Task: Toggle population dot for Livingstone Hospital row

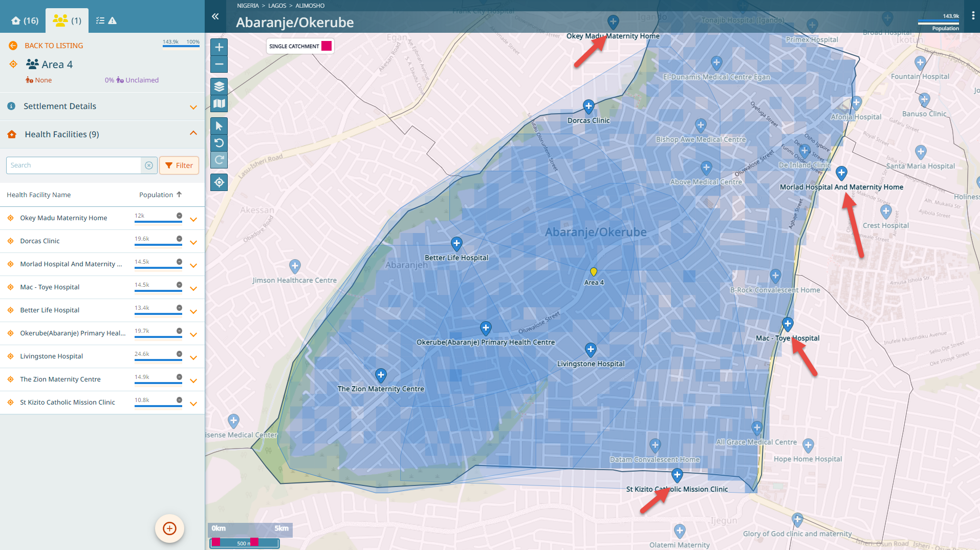Action: point(179,354)
